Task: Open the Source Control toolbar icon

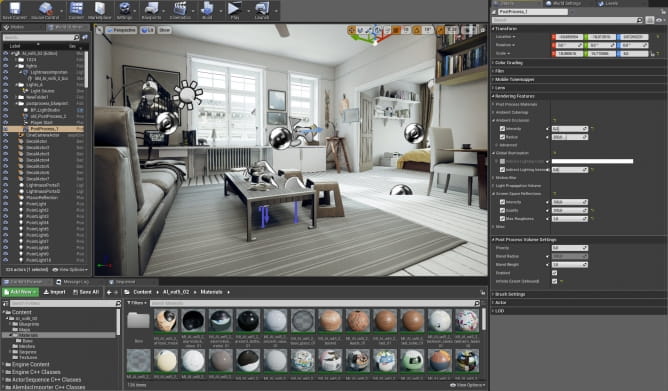Action: (x=45, y=9)
